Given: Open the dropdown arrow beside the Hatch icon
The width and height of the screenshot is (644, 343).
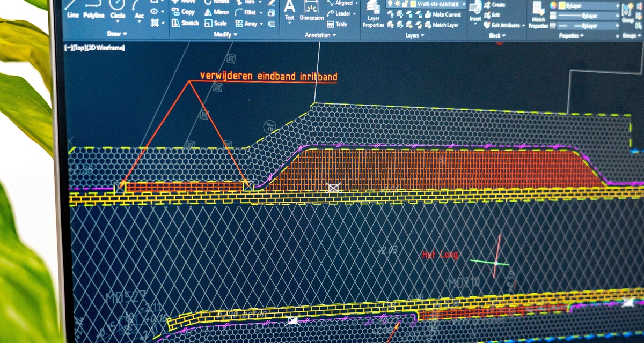Looking at the screenshot, I should [163, 23].
